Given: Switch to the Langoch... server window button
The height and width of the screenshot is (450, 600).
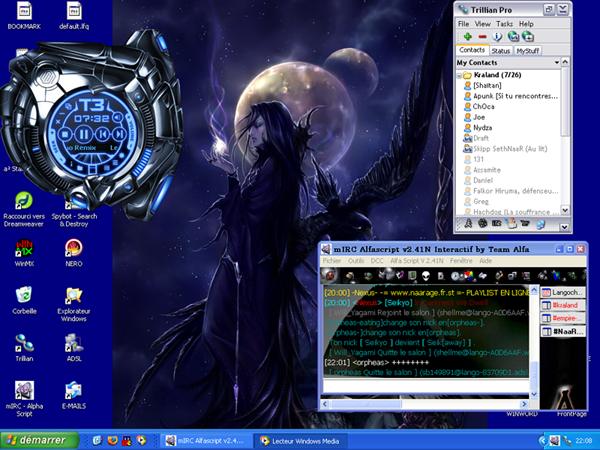Looking at the screenshot, I should pos(563,292).
